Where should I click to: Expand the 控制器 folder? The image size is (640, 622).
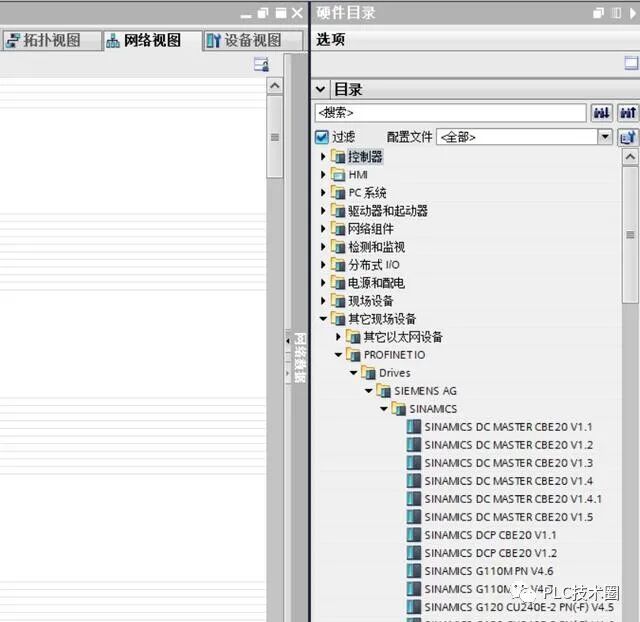[x=323, y=156]
